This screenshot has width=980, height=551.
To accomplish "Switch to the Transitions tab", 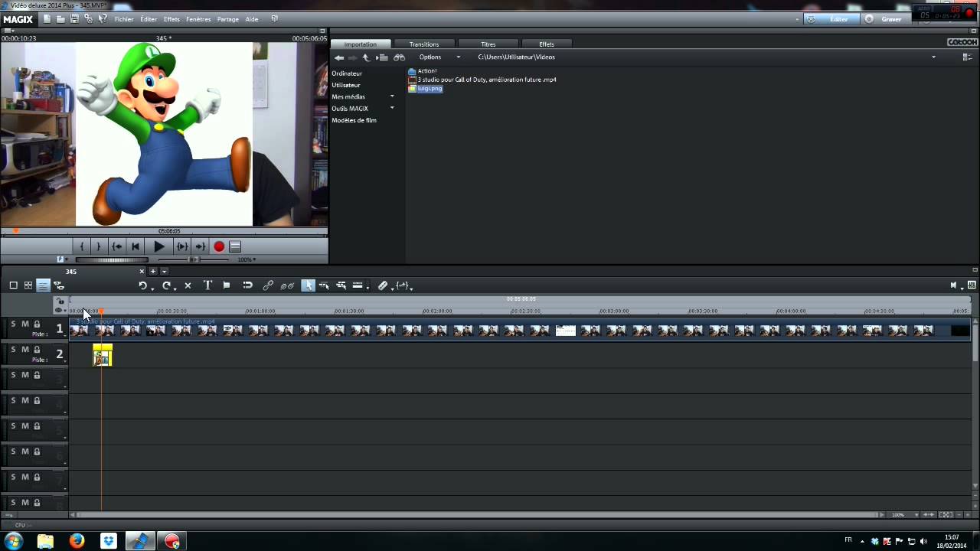I will (424, 44).
